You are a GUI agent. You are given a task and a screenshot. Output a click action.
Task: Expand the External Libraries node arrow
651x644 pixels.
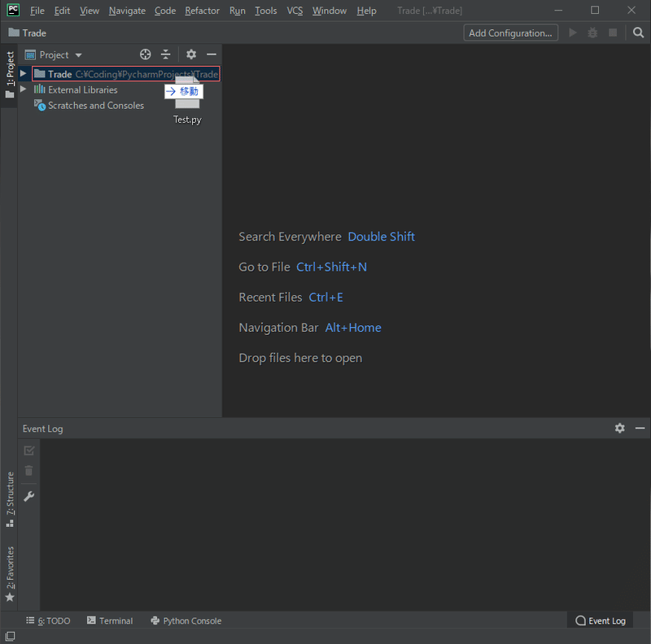24,89
